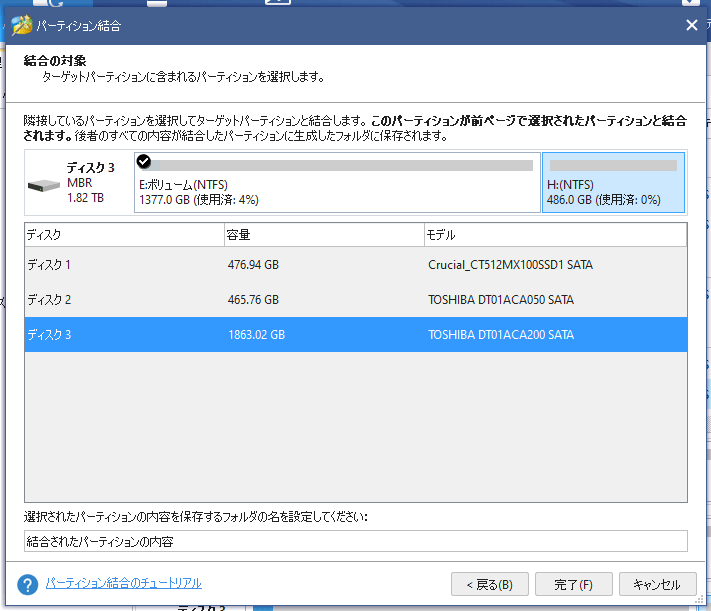Click the ディスク 3 MBR 1.82 TB label
The image size is (711, 611).
pos(90,182)
